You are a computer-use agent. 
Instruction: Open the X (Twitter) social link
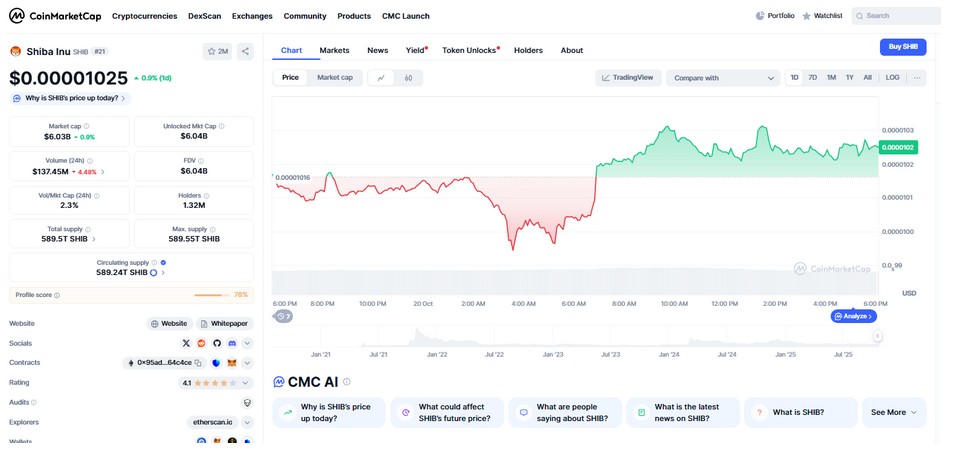pos(186,343)
